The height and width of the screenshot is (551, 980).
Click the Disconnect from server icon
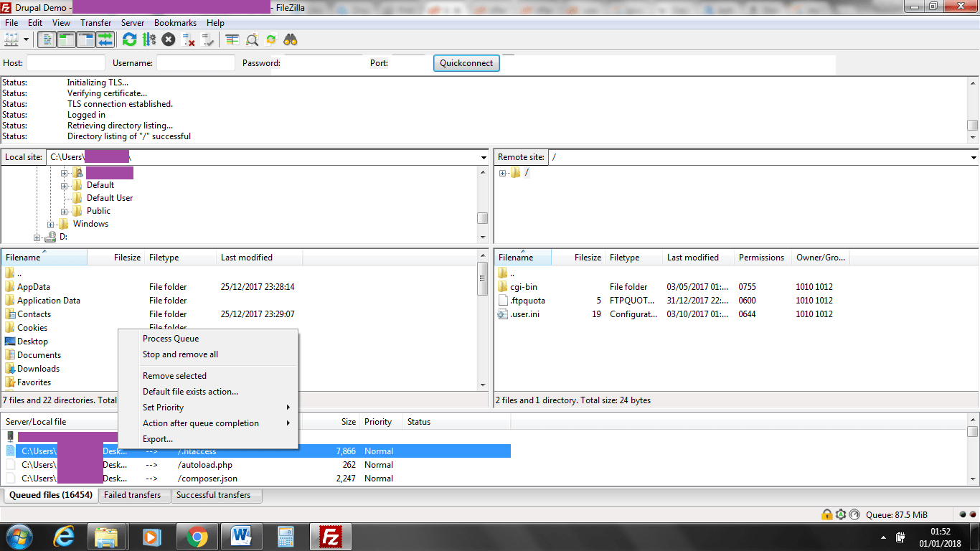click(189, 39)
